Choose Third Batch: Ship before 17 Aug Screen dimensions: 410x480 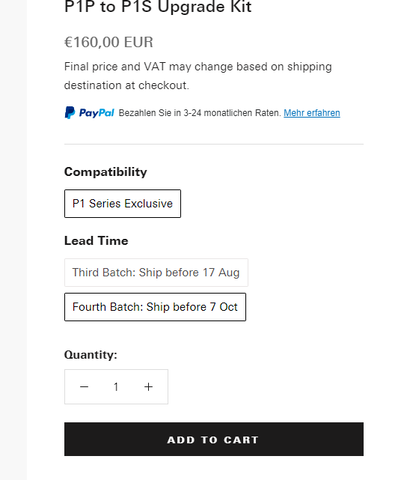(156, 272)
